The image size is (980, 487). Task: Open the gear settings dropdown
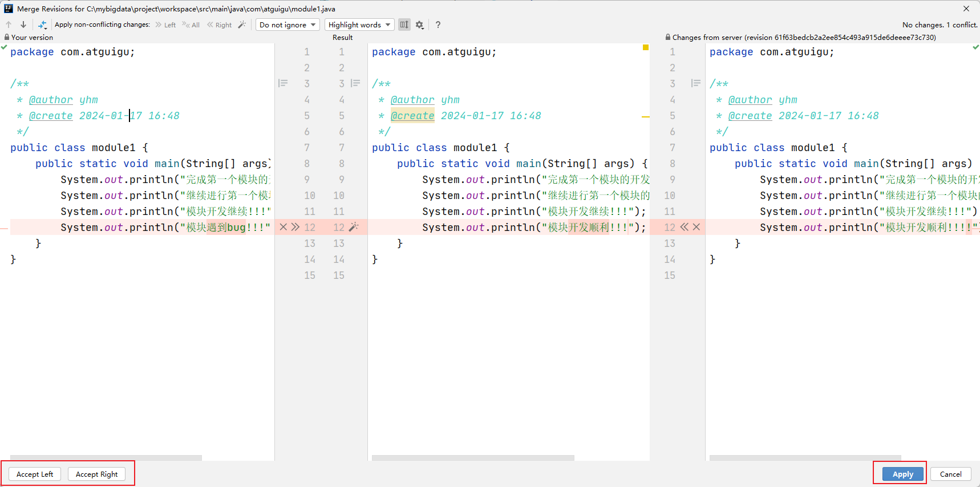pyautogui.click(x=420, y=25)
